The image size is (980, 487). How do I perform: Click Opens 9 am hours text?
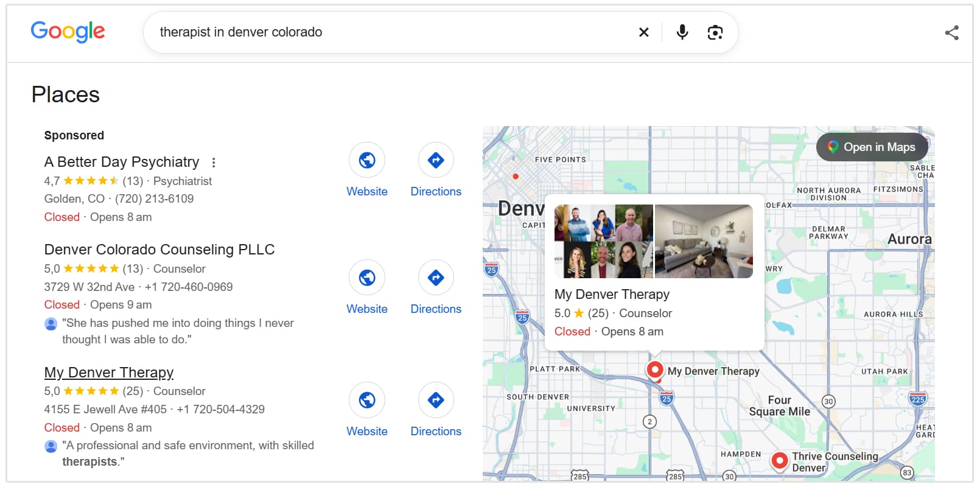121,305
